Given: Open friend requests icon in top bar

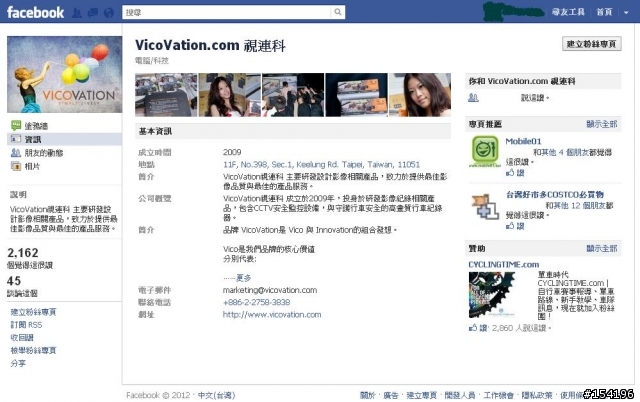Looking at the screenshot, I should click(x=76, y=13).
